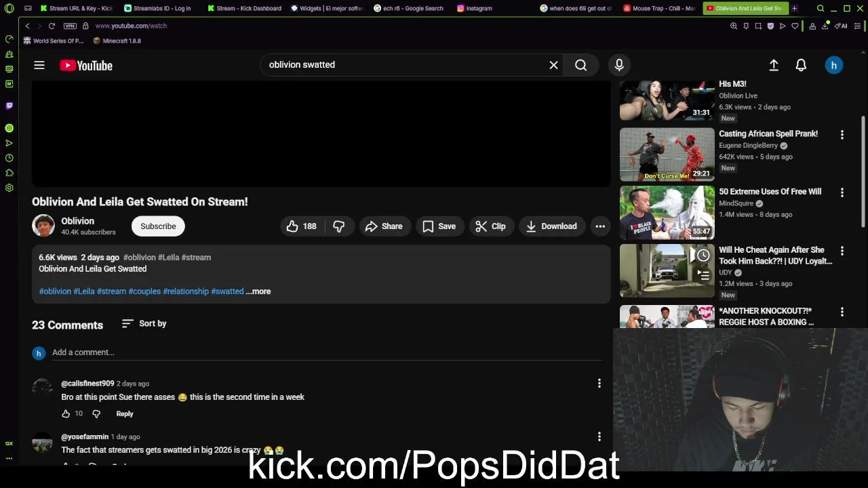Open the Minecraft 1.8.8 bookmark
The image size is (868, 488).
pos(117,41)
